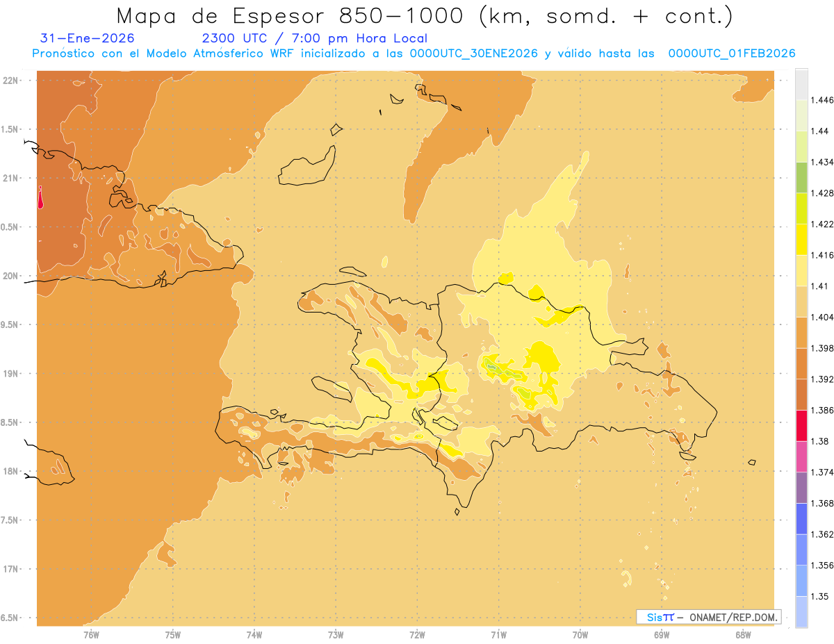This screenshot has width=834, height=644.
Task: Click the latitude label '20N'
Action: (x=12, y=276)
